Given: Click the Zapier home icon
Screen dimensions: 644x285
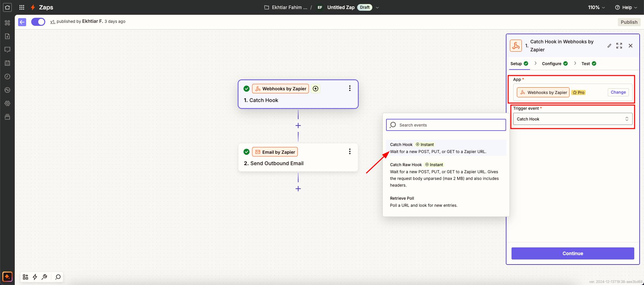Looking at the screenshot, I should pos(7,7).
